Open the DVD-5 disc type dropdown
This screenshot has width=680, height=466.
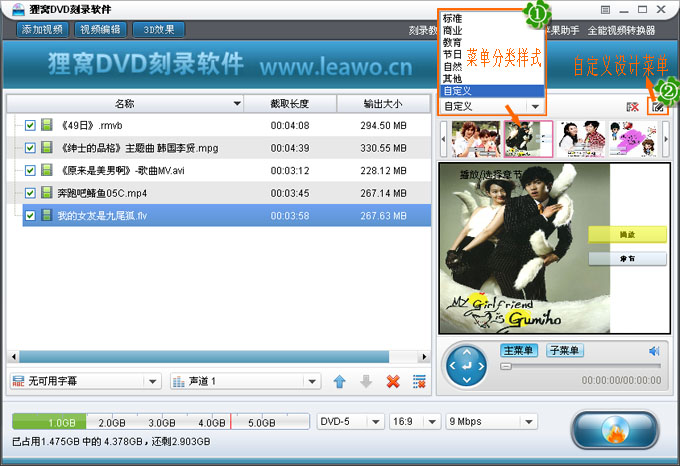pos(376,421)
